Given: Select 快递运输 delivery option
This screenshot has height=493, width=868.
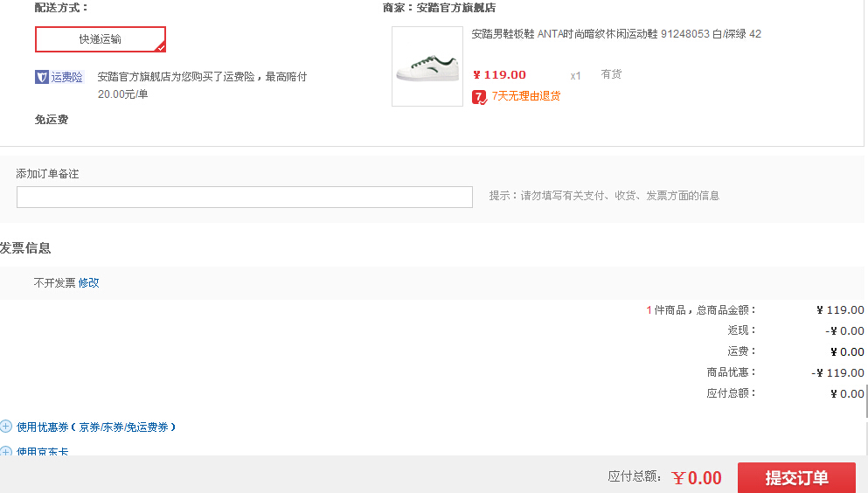Looking at the screenshot, I should click(101, 39).
